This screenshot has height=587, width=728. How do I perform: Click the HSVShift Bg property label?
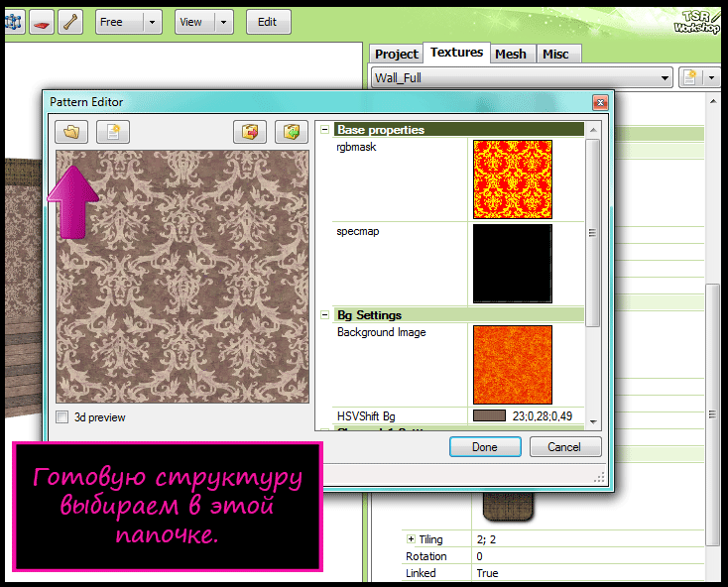pos(366,416)
